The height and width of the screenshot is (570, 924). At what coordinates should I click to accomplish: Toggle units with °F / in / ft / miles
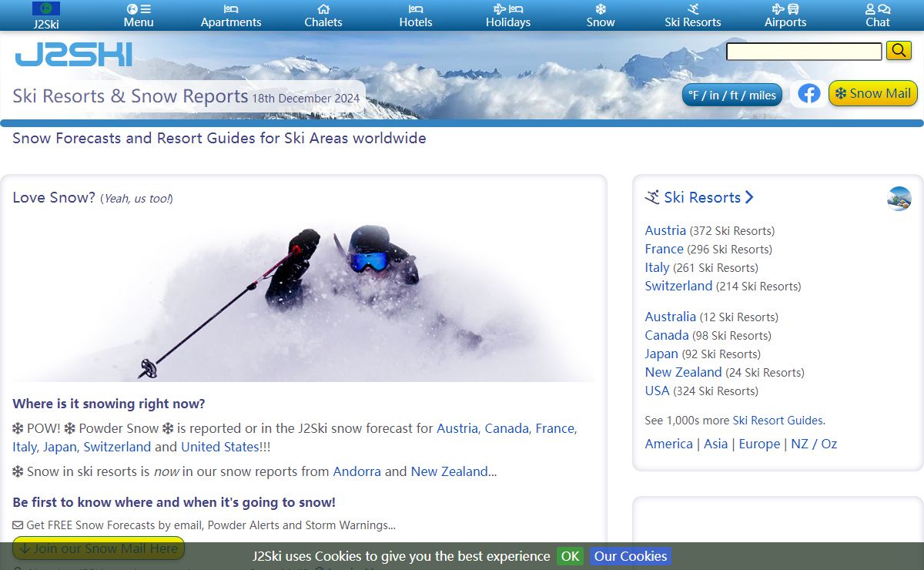click(732, 96)
